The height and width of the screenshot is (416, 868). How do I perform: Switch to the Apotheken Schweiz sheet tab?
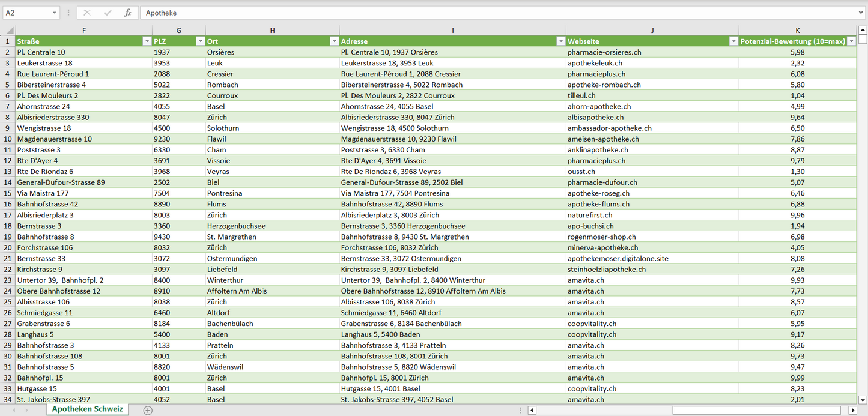(88, 409)
